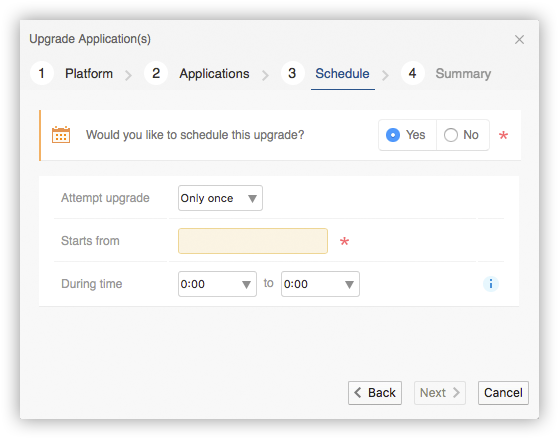560x439 pixels.
Task: Click the Next button
Action: tap(440, 393)
